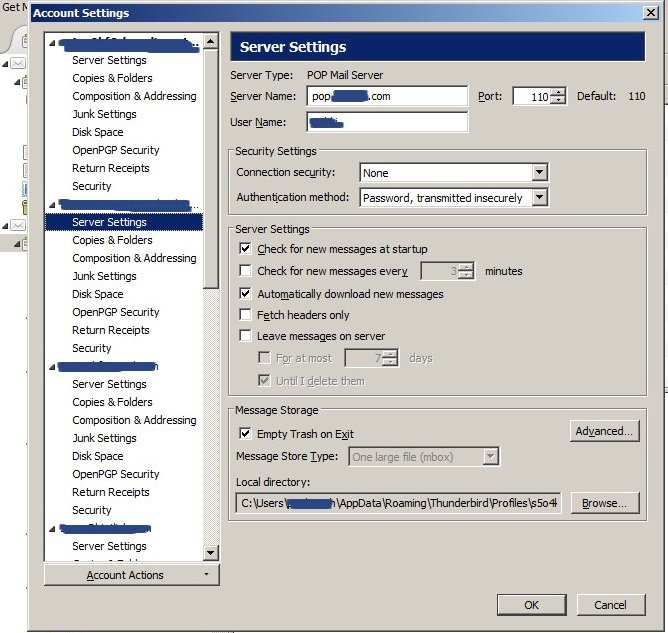This screenshot has height=633, width=668.
Task: Confirm settings with OK
Action: point(531,605)
